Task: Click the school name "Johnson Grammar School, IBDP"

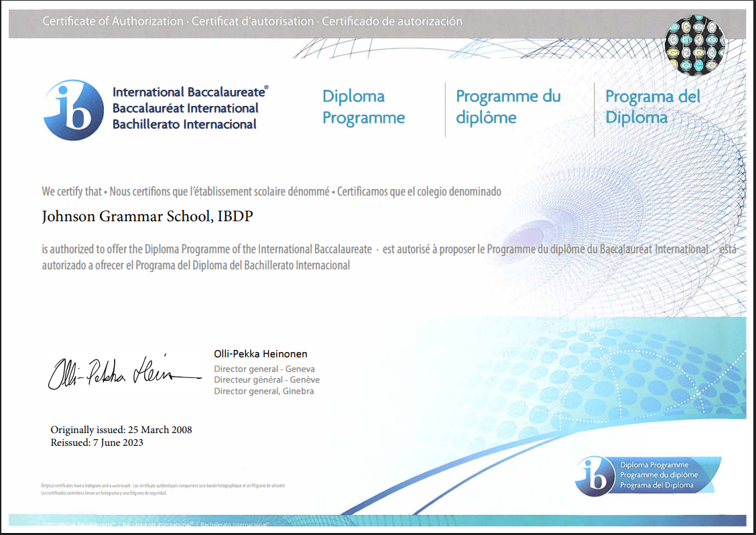Action: click(147, 216)
